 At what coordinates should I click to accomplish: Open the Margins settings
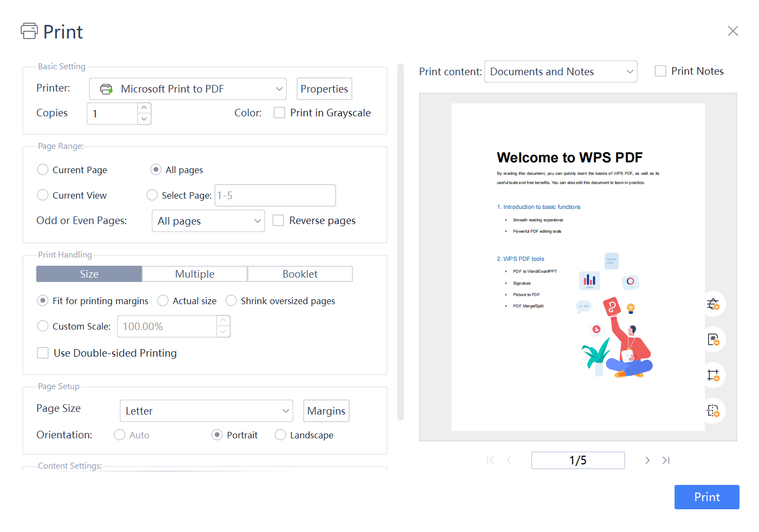click(x=326, y=411)
